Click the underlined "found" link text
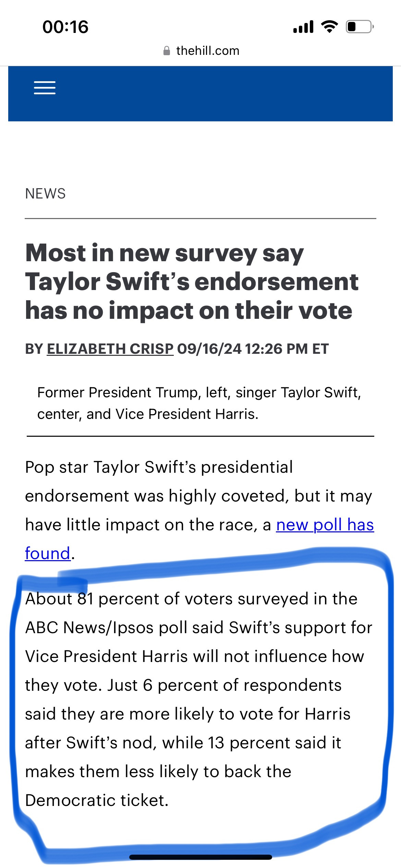The image size is (401, 868). pyautogui.click(x=48, y=553)
